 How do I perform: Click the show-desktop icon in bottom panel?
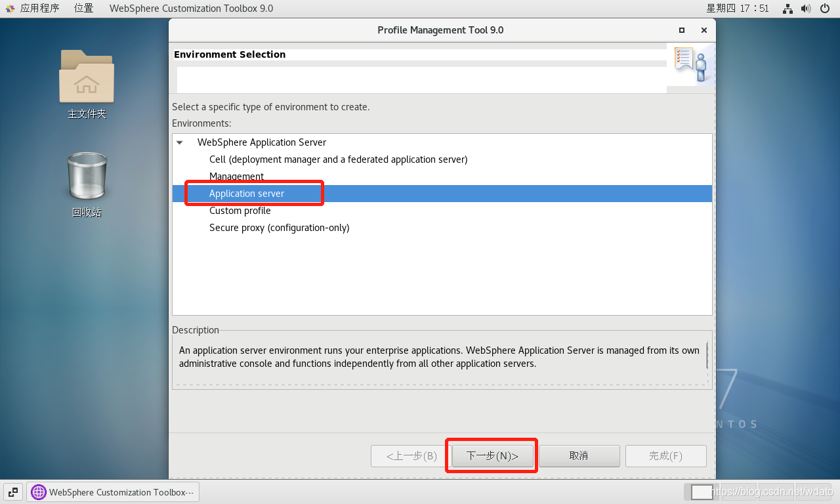pos(13,492)
